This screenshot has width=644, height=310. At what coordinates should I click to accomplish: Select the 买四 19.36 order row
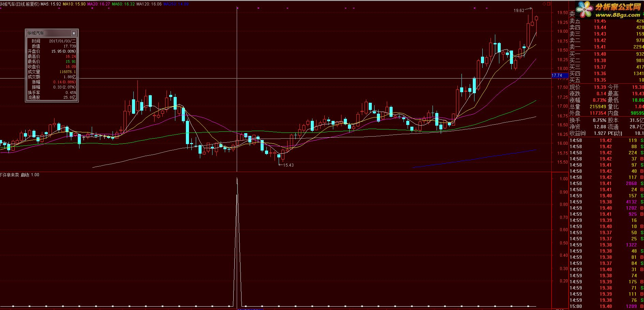click(x=606, y=73)
